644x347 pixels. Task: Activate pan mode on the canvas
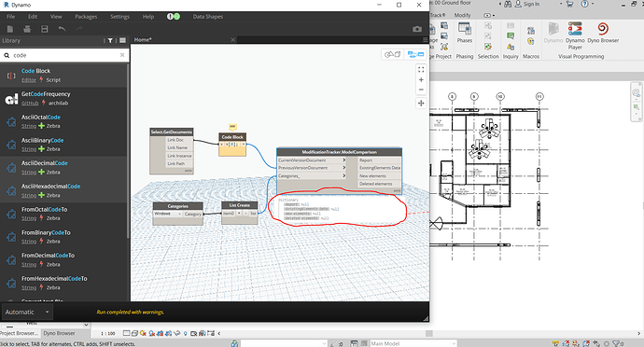tap(421, 103)
